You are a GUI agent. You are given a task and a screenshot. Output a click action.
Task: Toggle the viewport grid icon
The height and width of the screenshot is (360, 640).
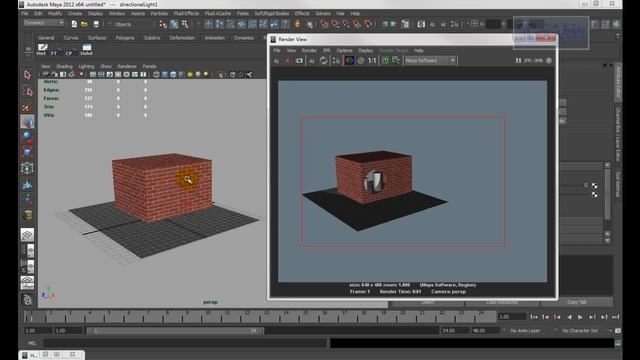(x=93, y=74)
